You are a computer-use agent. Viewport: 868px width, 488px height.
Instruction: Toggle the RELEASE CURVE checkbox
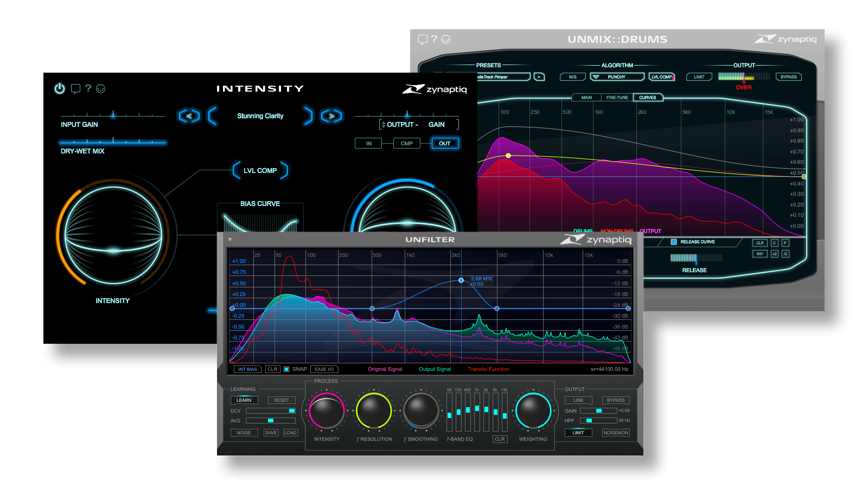click(674, 242)
